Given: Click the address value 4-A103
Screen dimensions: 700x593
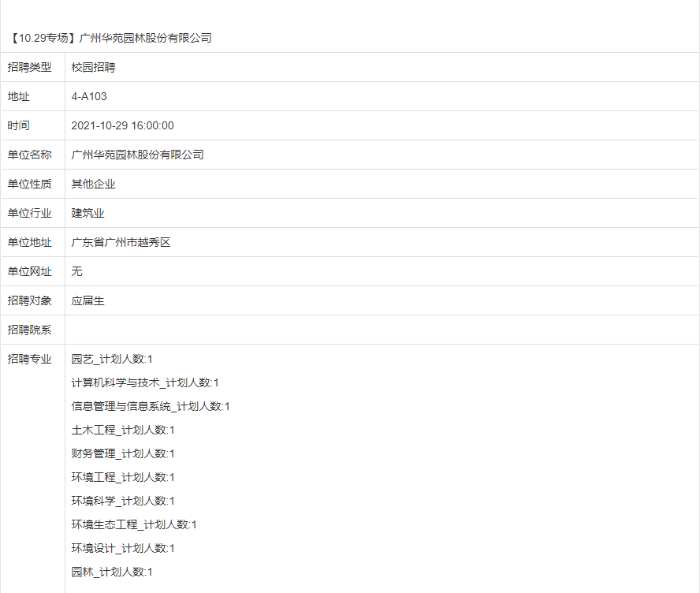Looking at the screenshot, I should [x=89, y=97].
